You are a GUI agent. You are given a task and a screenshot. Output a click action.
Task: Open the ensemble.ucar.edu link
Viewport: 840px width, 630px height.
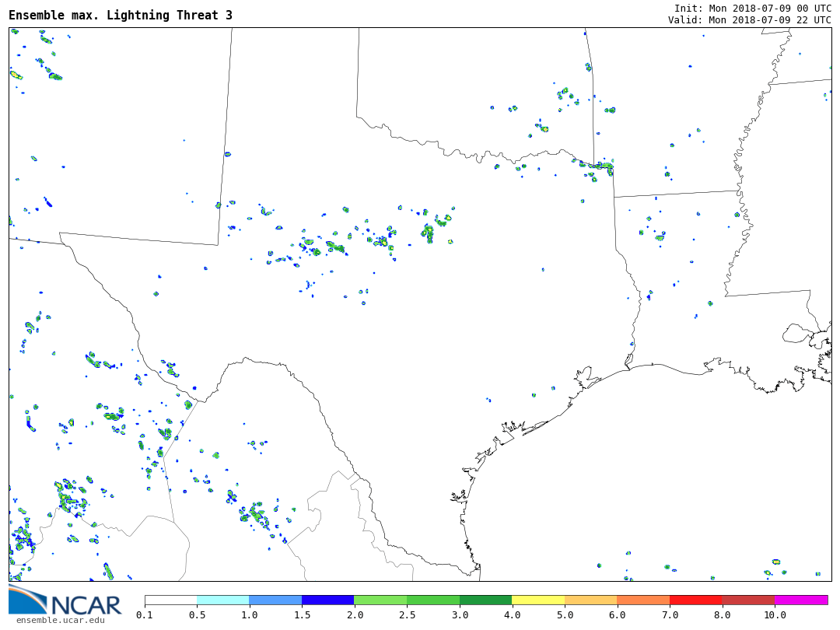(60, 620)
